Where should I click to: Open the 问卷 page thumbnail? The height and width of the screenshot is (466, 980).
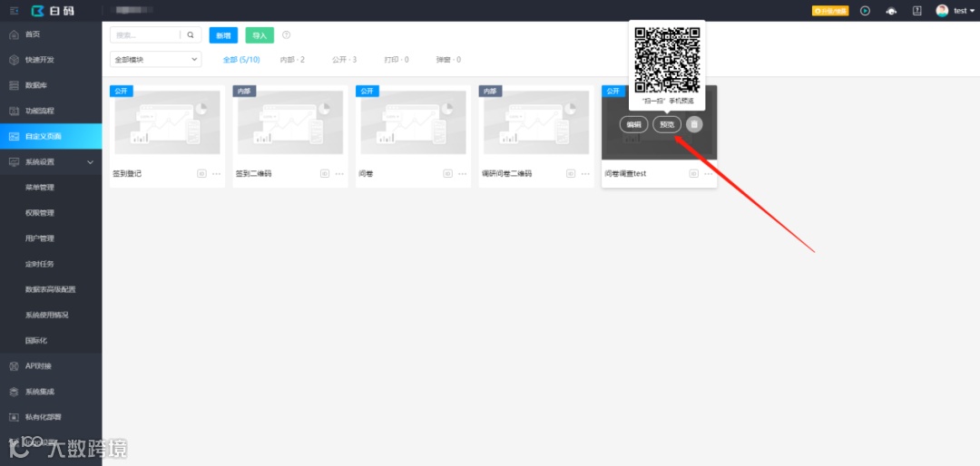pyautogui.click(x=414, y=122)
